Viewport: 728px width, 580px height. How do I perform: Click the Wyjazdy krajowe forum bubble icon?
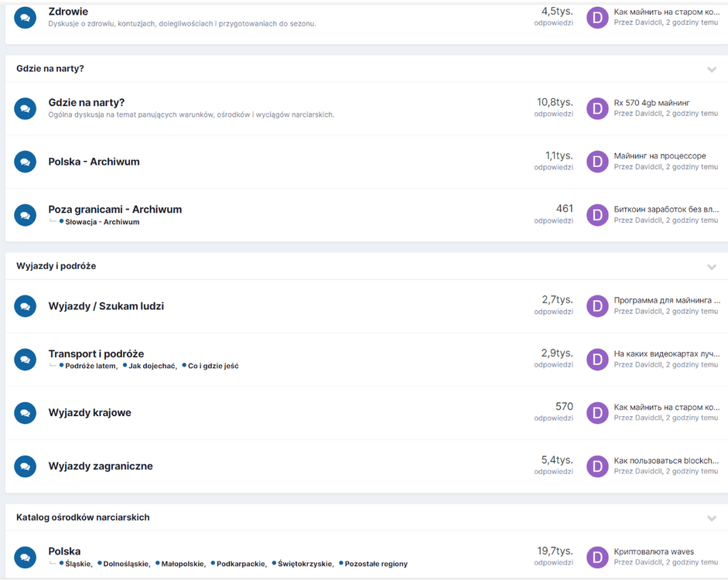click(25, 413)
